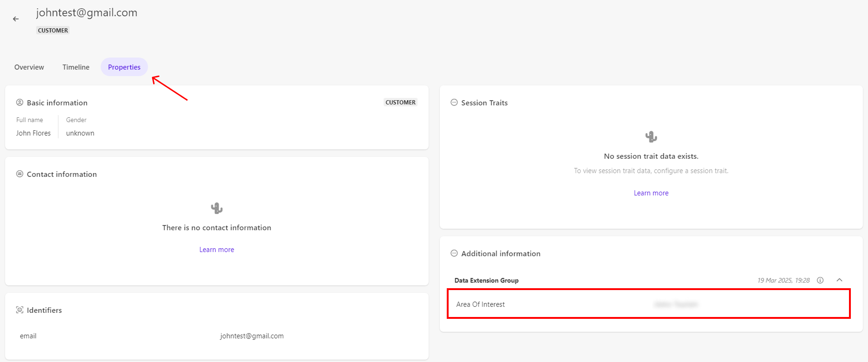868x362 pixels.
Task: Click the email identifier label
Action: pyautogui.click(x=28, y=336)
